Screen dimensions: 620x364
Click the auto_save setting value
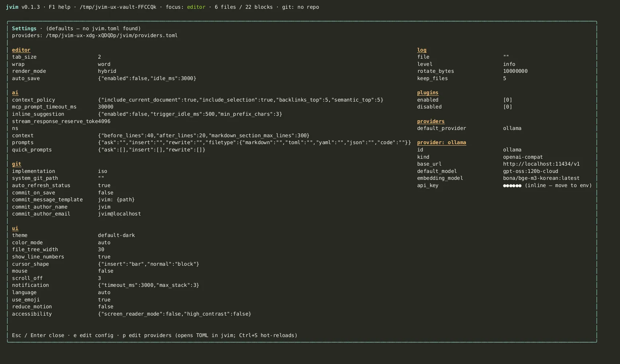point(147,78)
